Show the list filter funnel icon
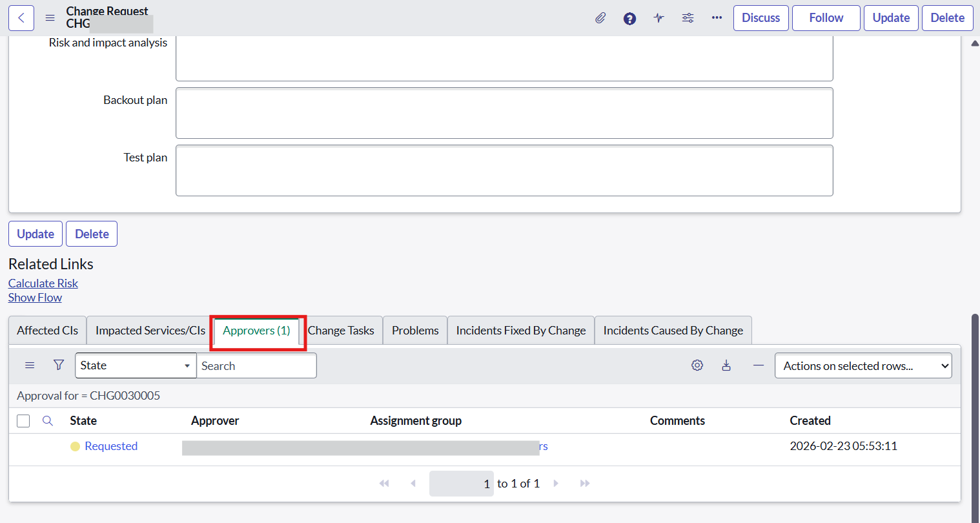Viewport: 980px width, 523px height. tap(59, 365)
